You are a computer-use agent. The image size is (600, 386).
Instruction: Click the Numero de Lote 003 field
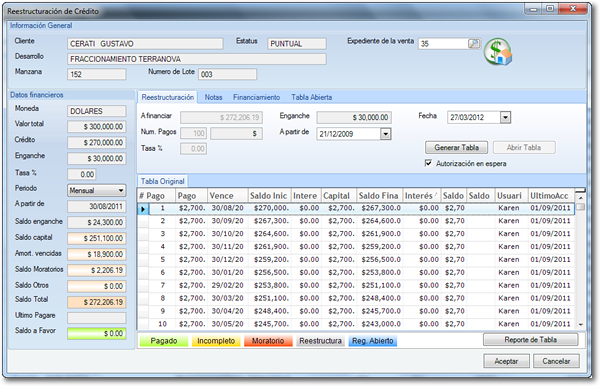(x=227, y=74)
